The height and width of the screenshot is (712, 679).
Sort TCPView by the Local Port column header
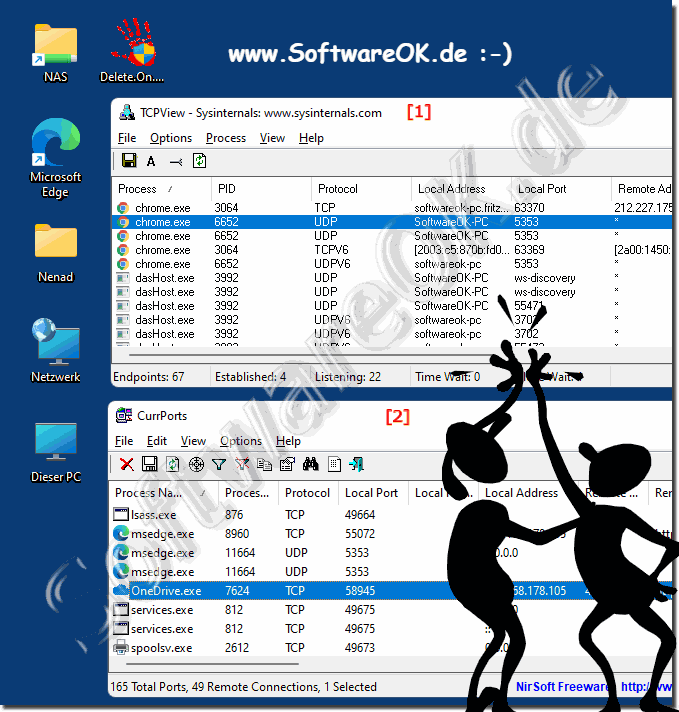(561, 188)
